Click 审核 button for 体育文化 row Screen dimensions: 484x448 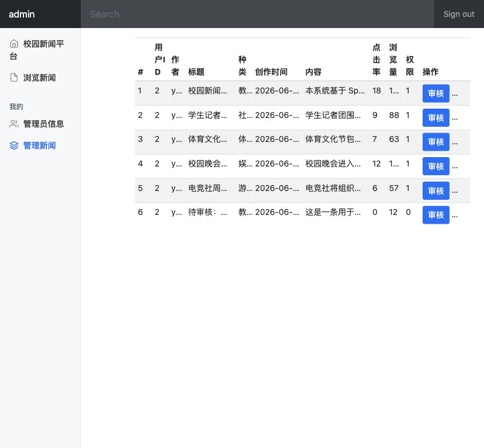[435, 142]
